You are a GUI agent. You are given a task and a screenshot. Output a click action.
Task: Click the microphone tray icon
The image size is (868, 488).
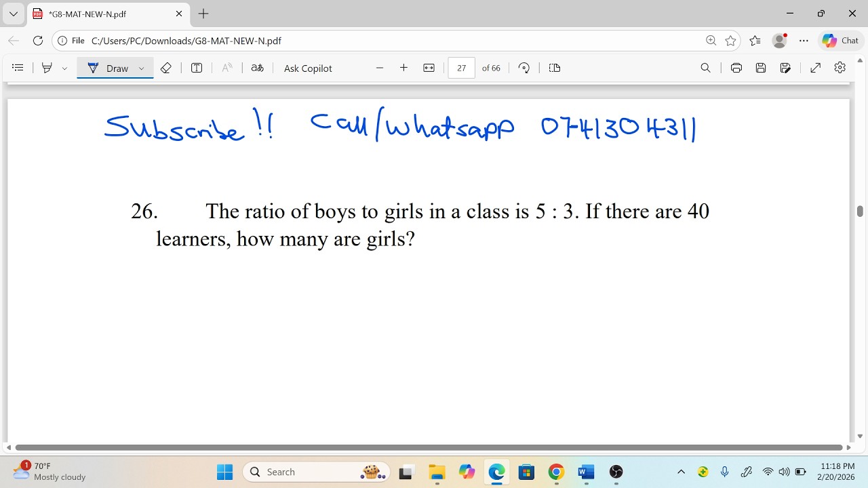[725, 472]
